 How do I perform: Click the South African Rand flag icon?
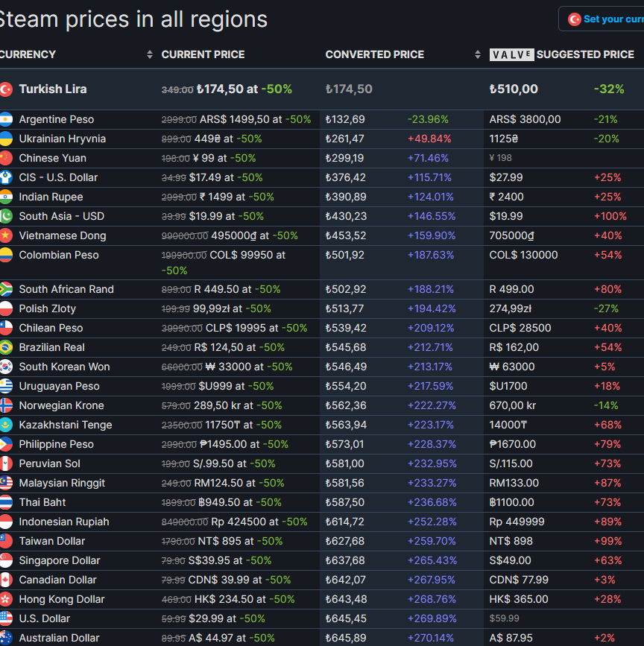(6, 289)
